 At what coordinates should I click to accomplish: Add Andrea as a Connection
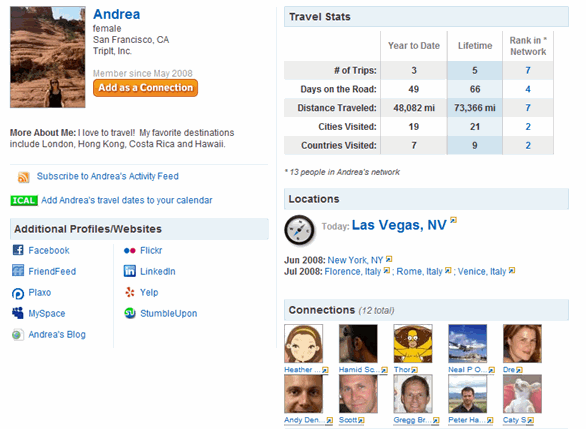145,88
